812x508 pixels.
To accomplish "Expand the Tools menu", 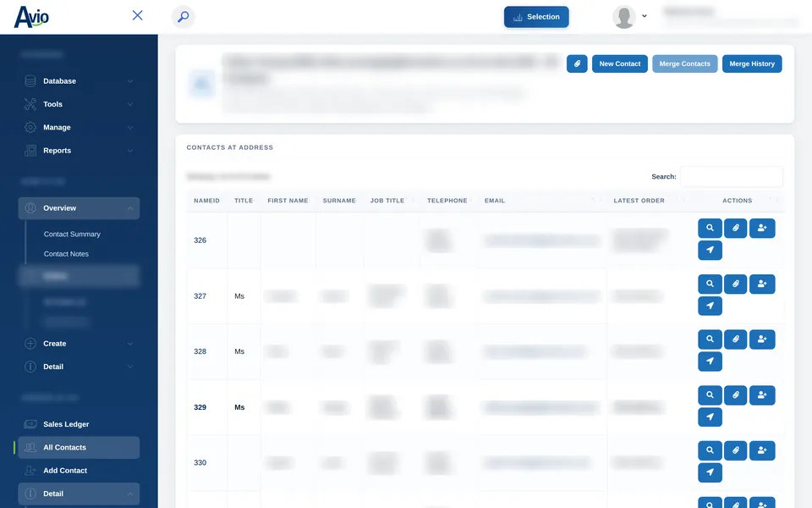I will (x=79, y=104).
